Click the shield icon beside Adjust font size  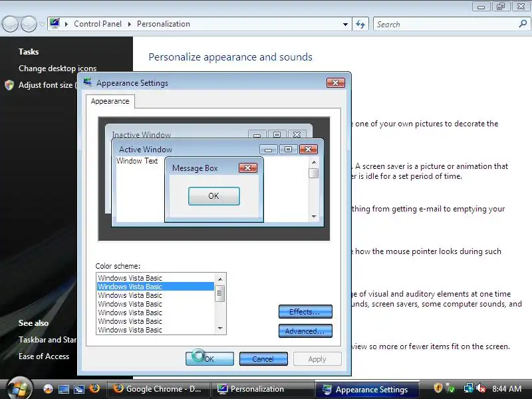pyautogui.click(x=9, y=85)
